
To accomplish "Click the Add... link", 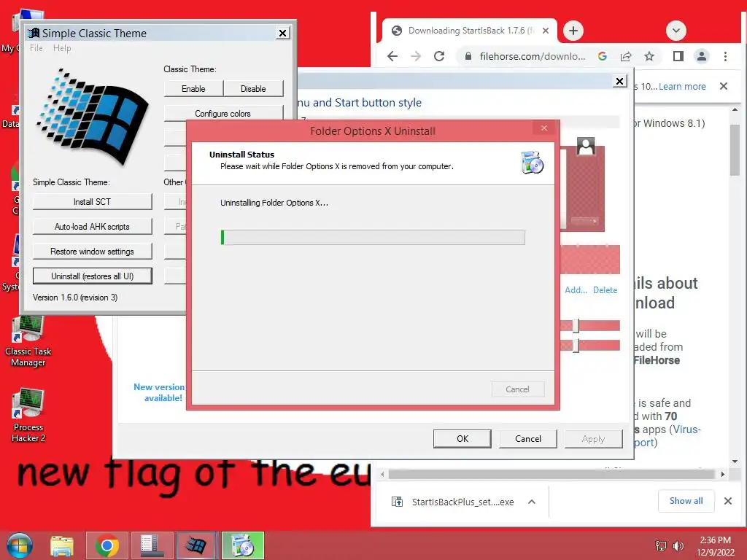I will [x=576, y=290].
